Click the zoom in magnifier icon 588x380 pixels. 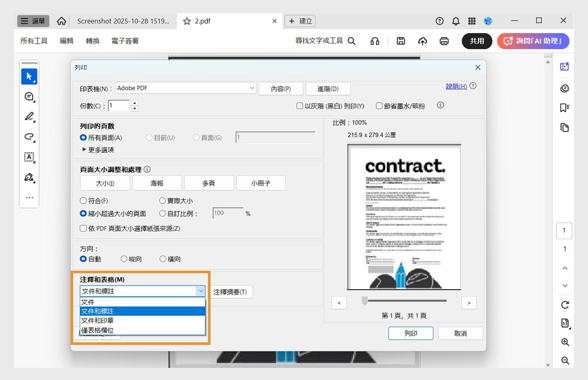click(564, 342)
